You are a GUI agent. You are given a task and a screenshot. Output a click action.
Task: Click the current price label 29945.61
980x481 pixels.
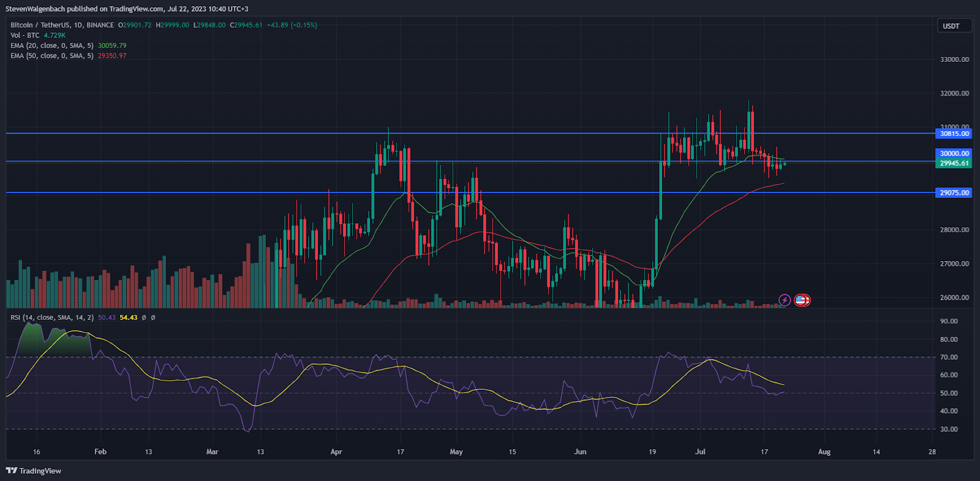tap(954, 164)
